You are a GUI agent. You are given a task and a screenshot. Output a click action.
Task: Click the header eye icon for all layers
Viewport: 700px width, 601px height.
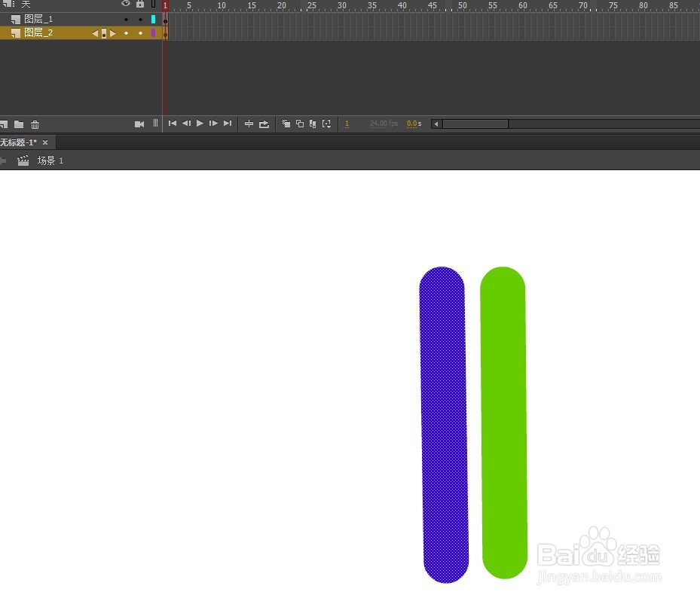[126, 4]
